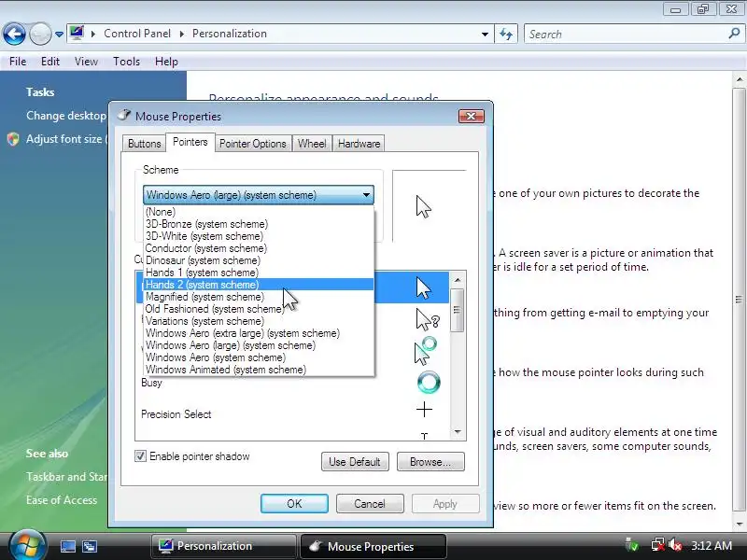The width and height of the screenshot is (747, 560).
Task: Click Change desktop icons task link
Action: [x=66, y=116]
